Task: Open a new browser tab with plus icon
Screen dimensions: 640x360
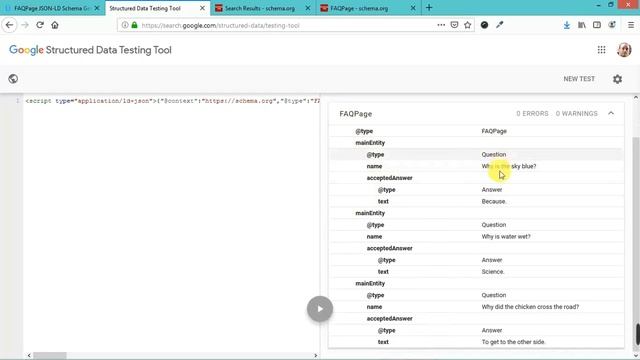Action: click(429, 8)
